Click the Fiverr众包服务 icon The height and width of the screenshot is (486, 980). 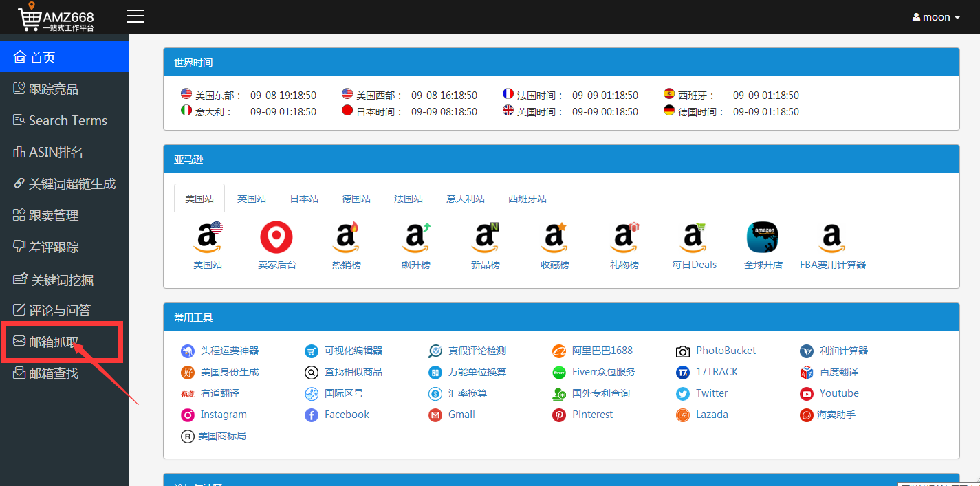[559, 373]
